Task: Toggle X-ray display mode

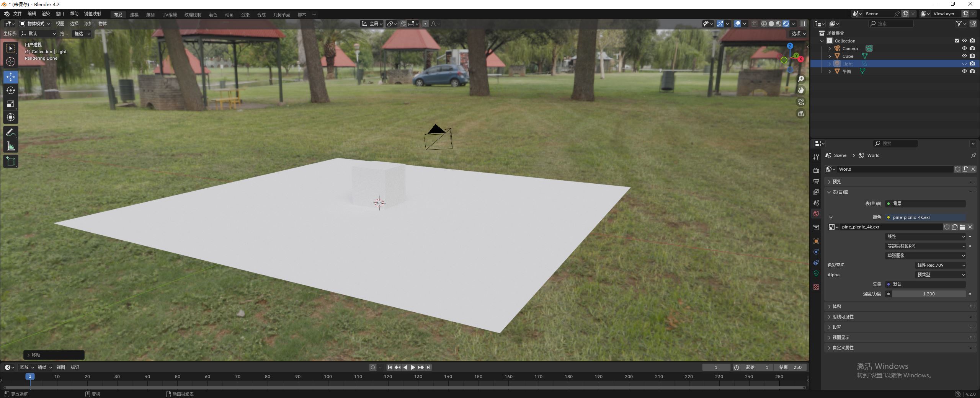Action: 754,24
